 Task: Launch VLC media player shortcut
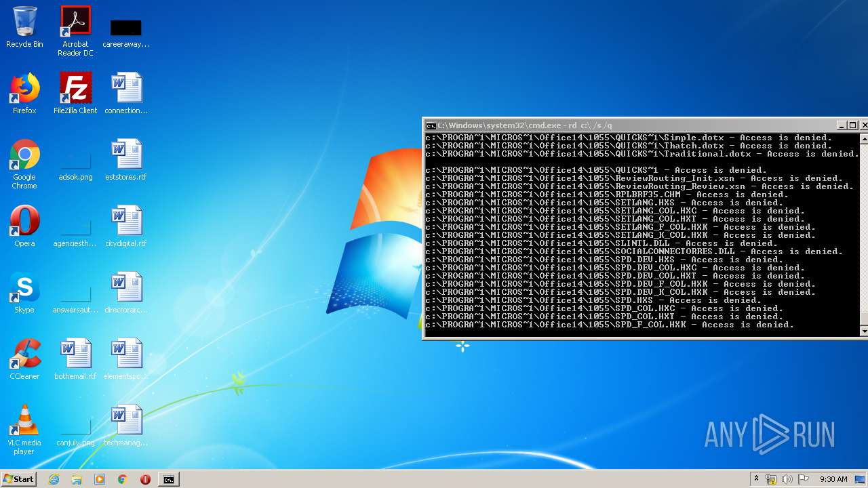point(24,430)
